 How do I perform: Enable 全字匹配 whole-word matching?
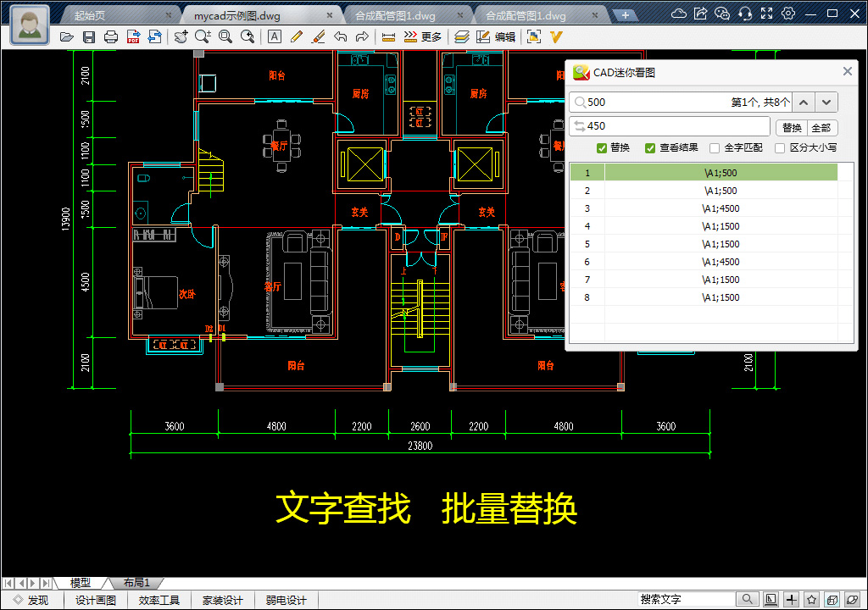pos(715,147)
